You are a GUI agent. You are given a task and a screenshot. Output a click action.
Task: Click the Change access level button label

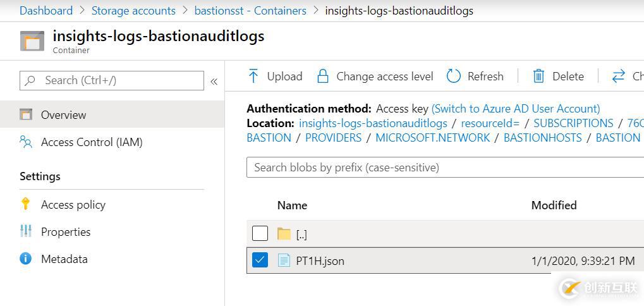[385, 76]
